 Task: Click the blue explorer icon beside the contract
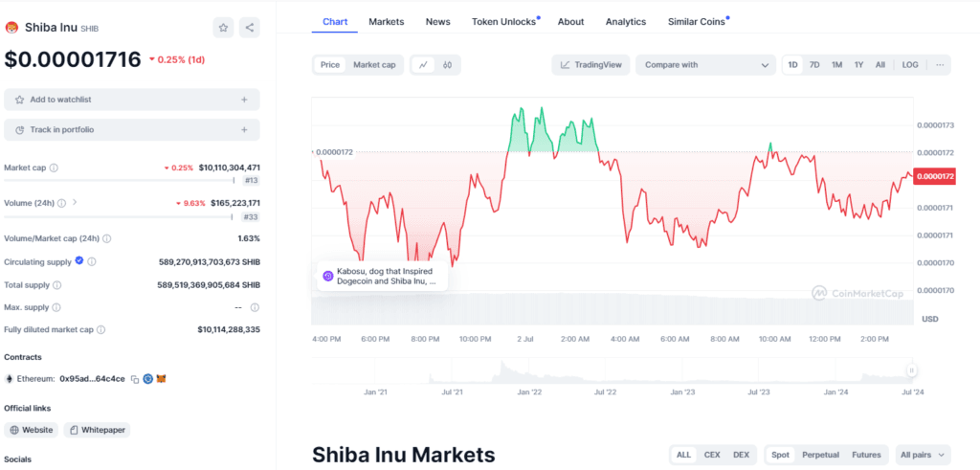(148, 379)
